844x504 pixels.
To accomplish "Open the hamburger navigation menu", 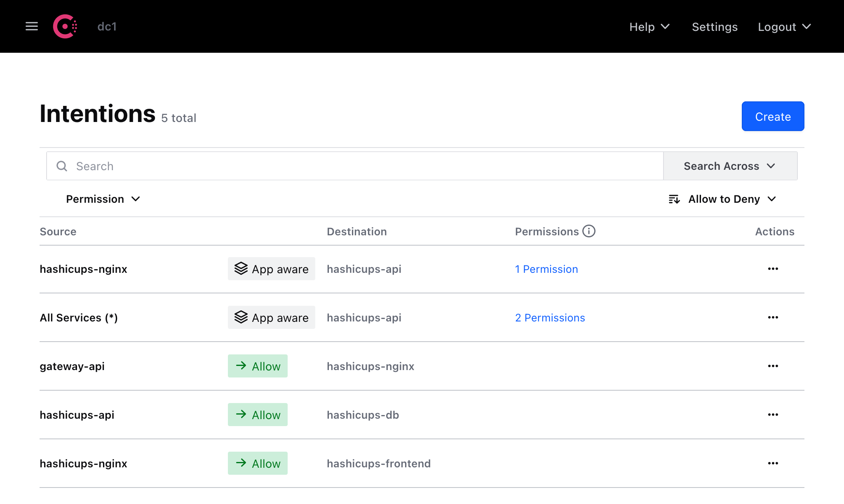I will click(32, 26).
